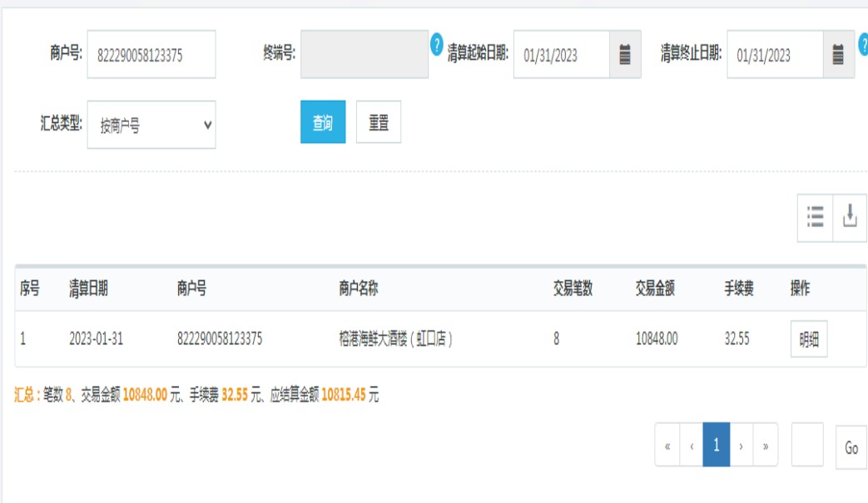Click the 终端号 terminal number field
Viewport: 868px width, 503px height.
coord(364,55)
